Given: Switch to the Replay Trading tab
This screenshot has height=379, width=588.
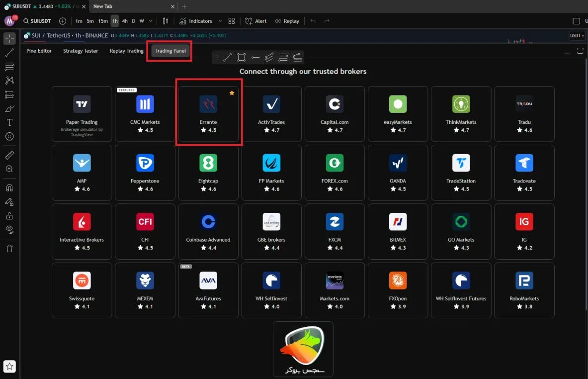Looking at the screenshot, I should tap(127, 51).
